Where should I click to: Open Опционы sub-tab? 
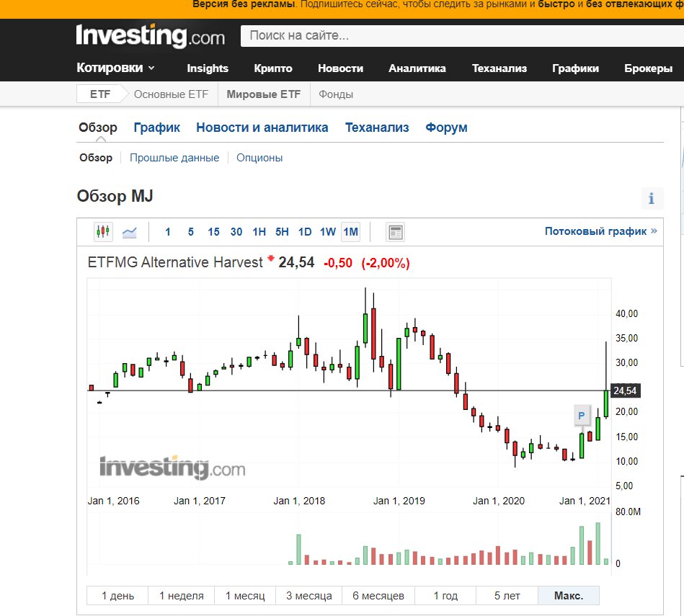(259, 158)
